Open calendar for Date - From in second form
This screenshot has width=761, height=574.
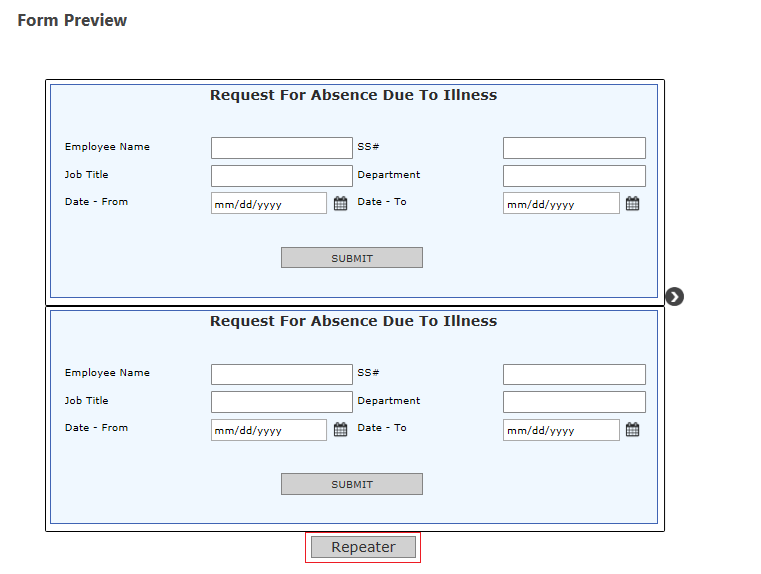pos(340,430)
